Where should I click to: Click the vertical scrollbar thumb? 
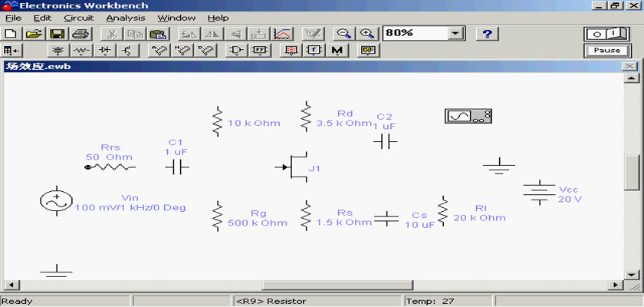tap(632, 172)
